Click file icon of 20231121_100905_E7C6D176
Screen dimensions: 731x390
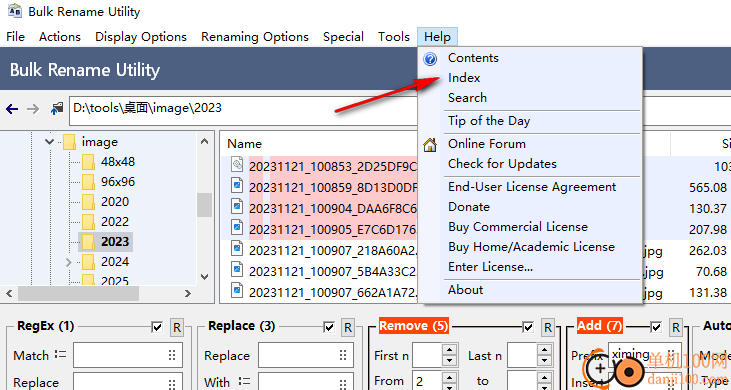tap(238, 227)
